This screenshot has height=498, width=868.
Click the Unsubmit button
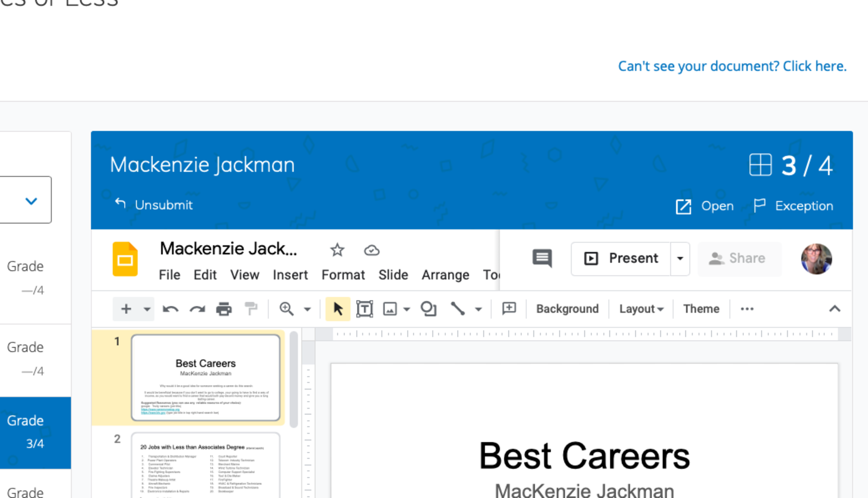(154, 205)
